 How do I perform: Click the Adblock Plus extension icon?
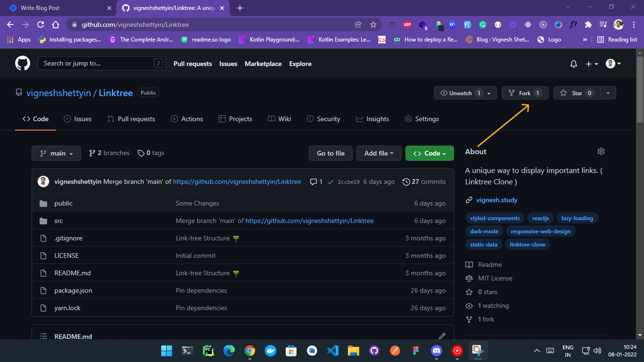point(407,25)
